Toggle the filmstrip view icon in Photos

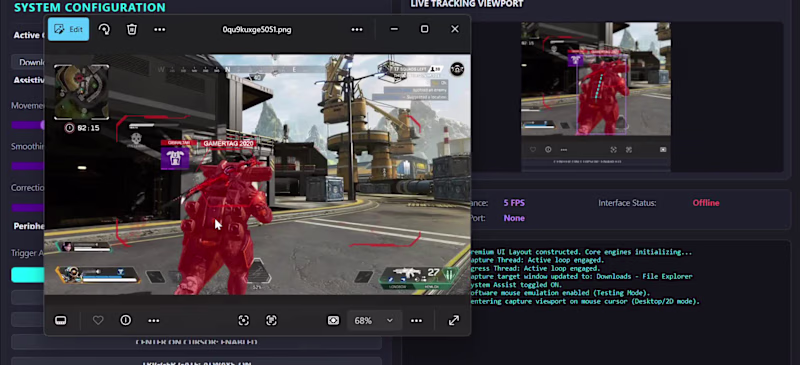pos(61,321)
